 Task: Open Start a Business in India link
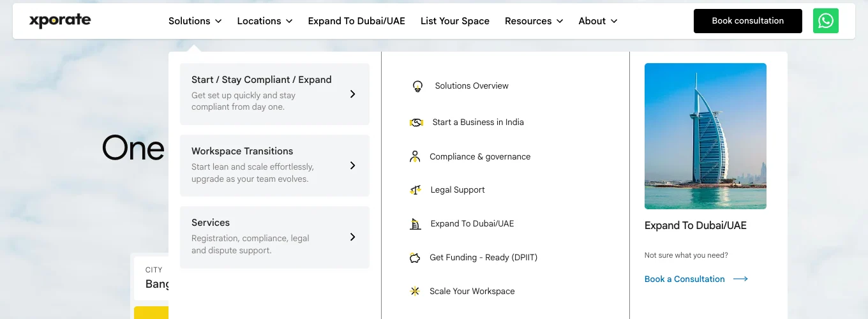click(478, 122)
